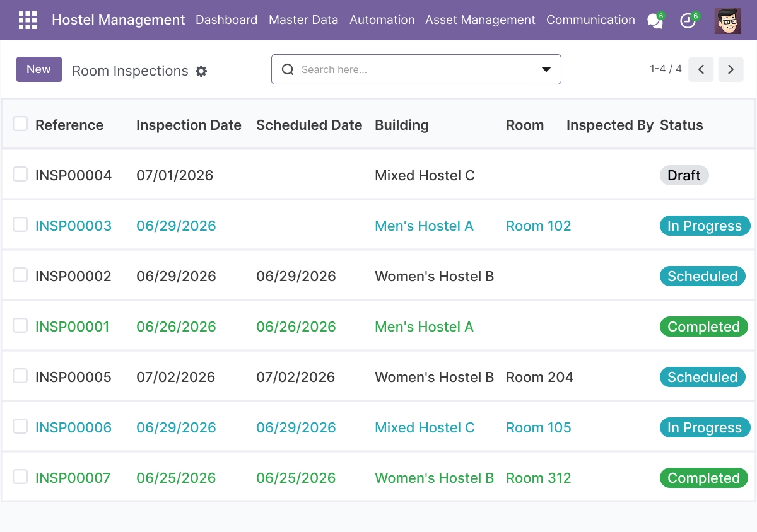Click In Progress badge on INSP00006

(x=705, y=427)
